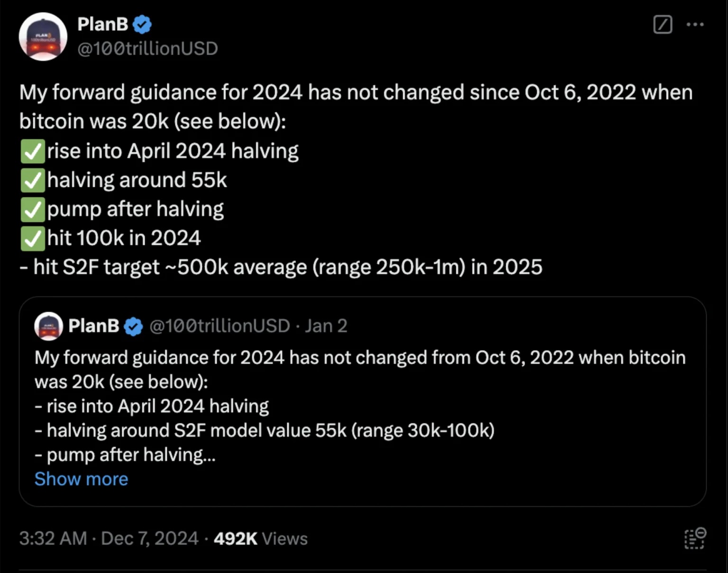Open the three-dot more options menu

[695, 24]
